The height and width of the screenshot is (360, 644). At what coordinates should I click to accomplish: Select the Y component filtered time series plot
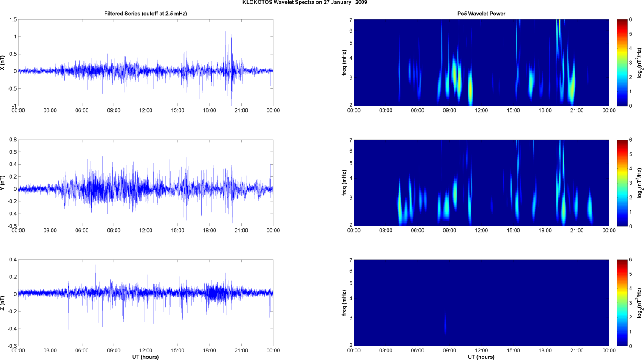tap(146, 183)
